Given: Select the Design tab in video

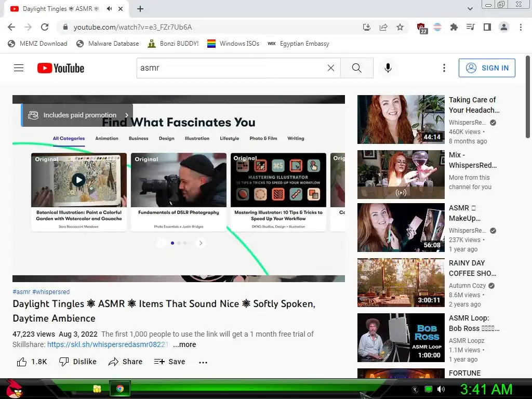Looking at the screenshot, I should click(167, 138).
